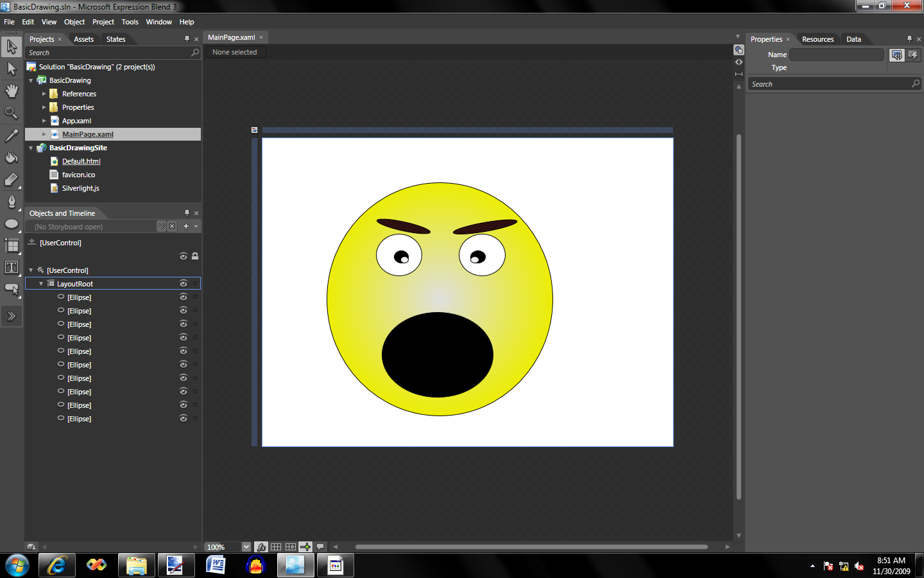This screenshot has width=924, height=578.
Task: Select the Direct Selection tool
Action: tap(12, 69)
